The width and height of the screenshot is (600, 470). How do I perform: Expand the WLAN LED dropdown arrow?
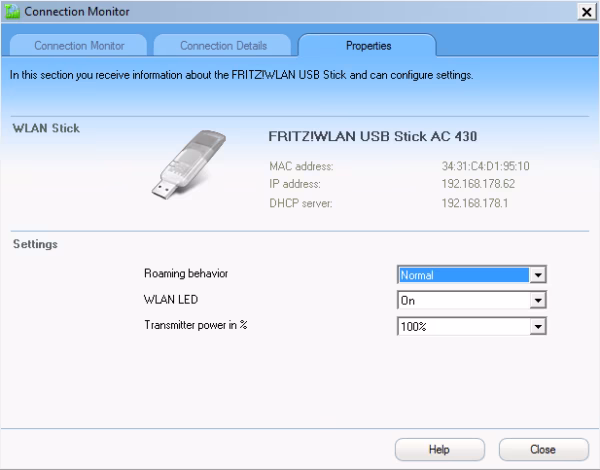(538, 300)
